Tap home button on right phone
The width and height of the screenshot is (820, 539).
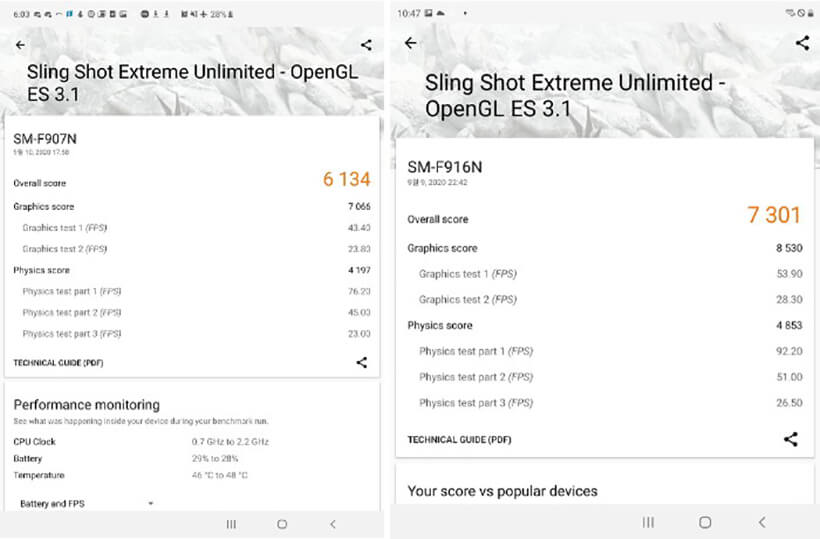[x=705, y=522]
